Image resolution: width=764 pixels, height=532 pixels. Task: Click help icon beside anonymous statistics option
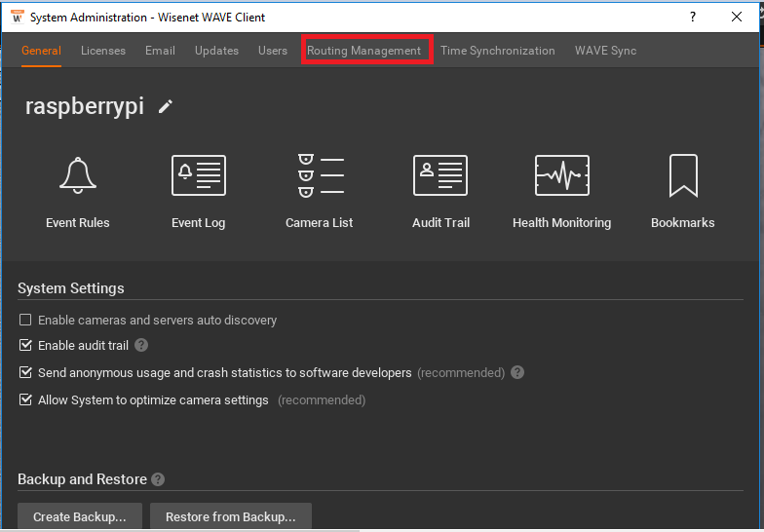click(x=517, y=372)
